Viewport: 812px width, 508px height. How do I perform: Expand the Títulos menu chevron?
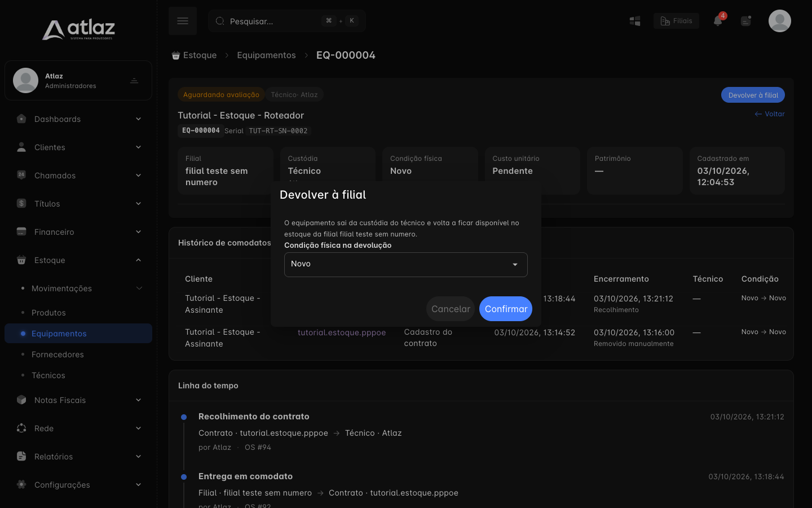click(x=138, y=204)
